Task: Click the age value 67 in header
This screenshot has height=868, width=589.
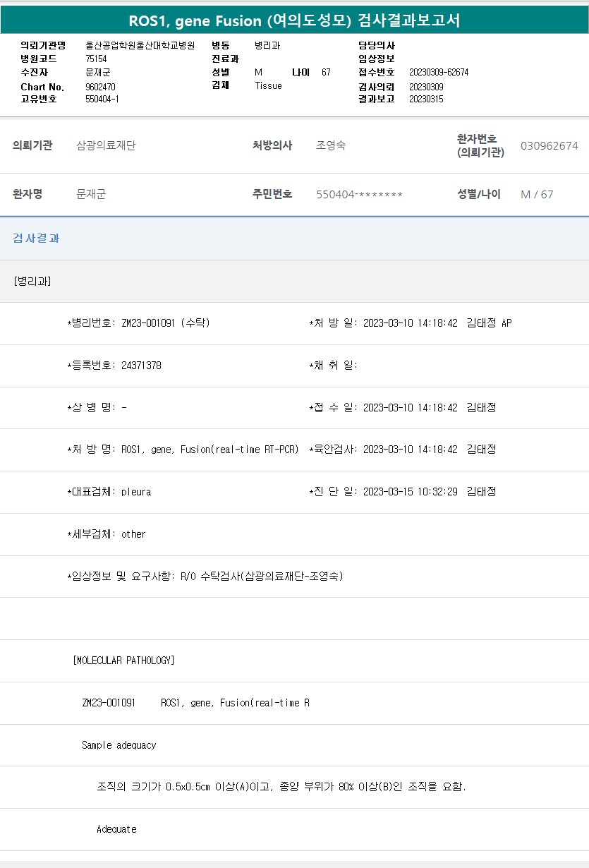Action: click(326, 72)
